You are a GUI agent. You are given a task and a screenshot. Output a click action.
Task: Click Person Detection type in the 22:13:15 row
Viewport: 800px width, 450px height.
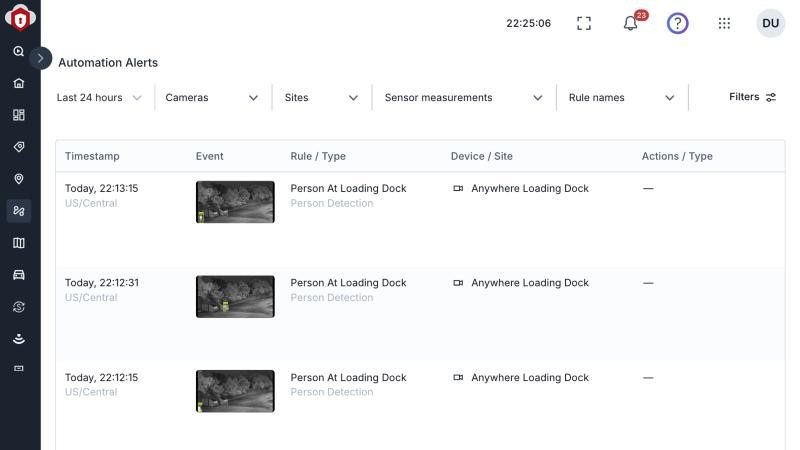tap(332, 203)
